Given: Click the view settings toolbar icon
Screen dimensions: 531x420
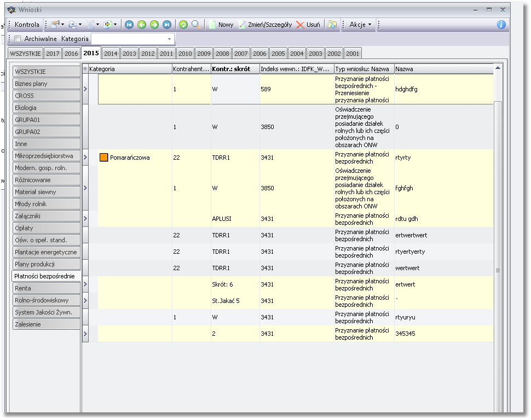Looking at the screenshot, I should [x=55, y=25].
